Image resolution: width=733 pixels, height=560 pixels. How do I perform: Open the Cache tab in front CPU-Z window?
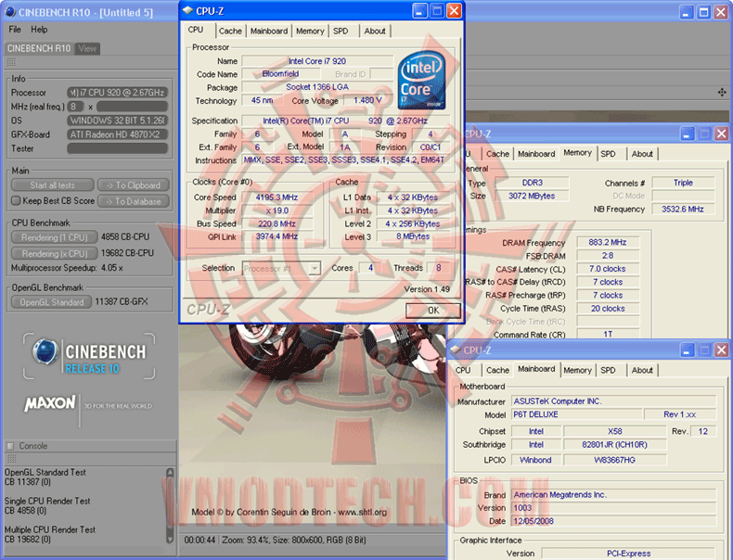[230, 32]
